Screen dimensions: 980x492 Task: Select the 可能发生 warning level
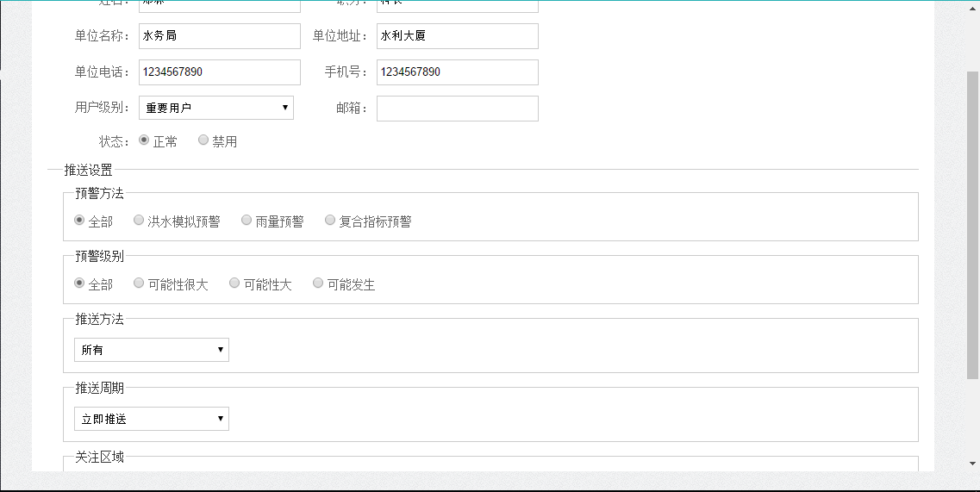tap(318, 283)
